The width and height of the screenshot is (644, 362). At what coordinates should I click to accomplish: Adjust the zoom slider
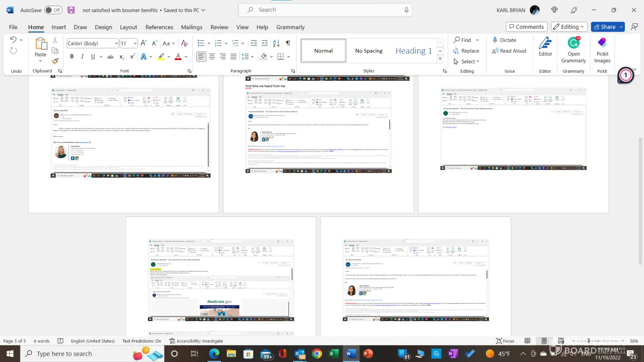[x=589, y=341]
